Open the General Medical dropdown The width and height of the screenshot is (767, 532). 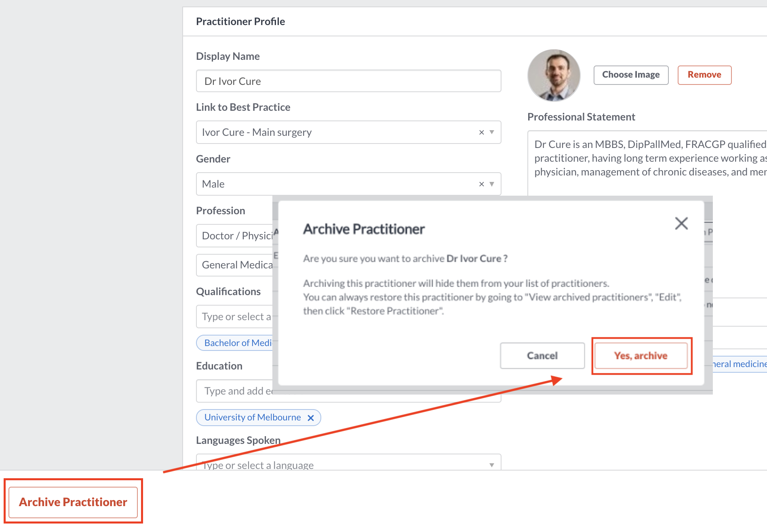click(235, 265)
